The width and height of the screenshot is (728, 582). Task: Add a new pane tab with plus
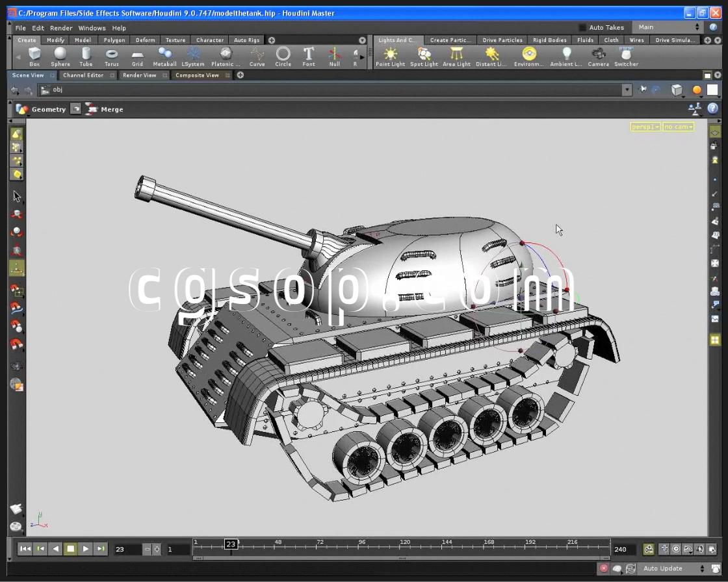coord(240,75)
